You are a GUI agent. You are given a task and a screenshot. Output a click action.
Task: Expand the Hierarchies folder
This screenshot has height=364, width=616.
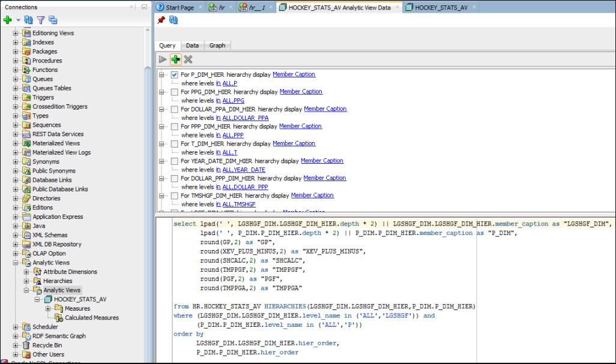point(27,281)
